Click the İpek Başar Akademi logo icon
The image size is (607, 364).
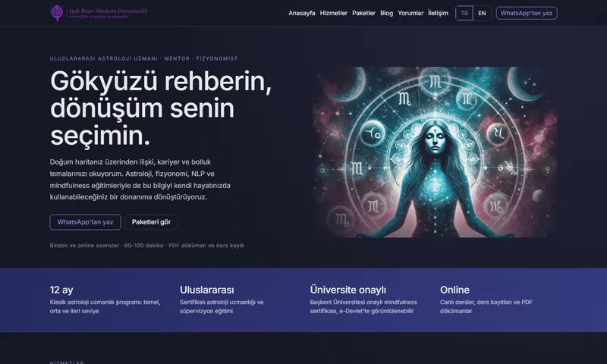click(57, 13)
